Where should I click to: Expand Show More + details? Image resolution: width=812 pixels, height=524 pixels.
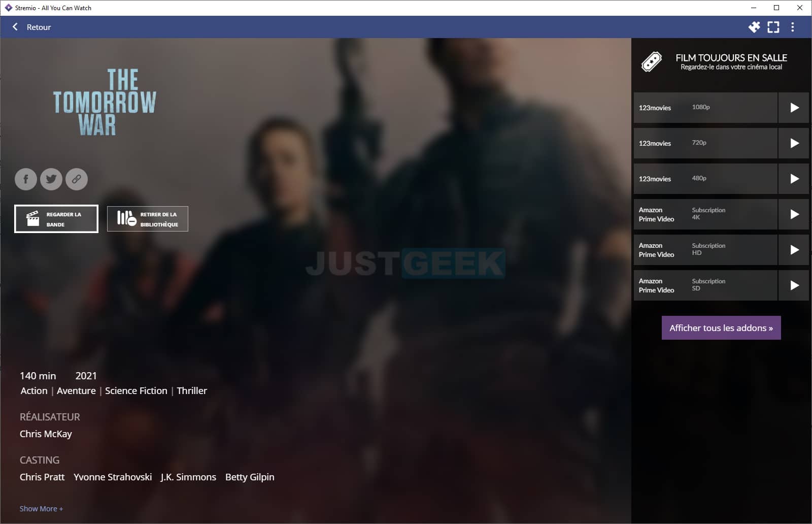tap(41, 509)
